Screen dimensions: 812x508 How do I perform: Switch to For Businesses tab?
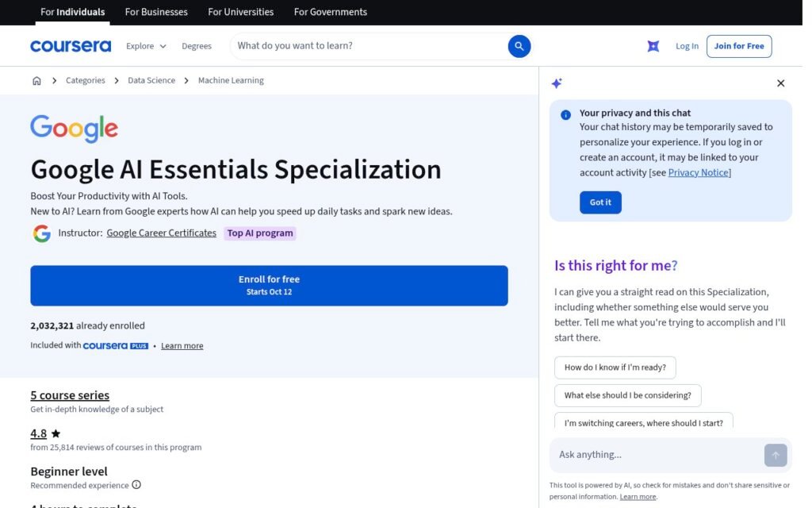156,12
